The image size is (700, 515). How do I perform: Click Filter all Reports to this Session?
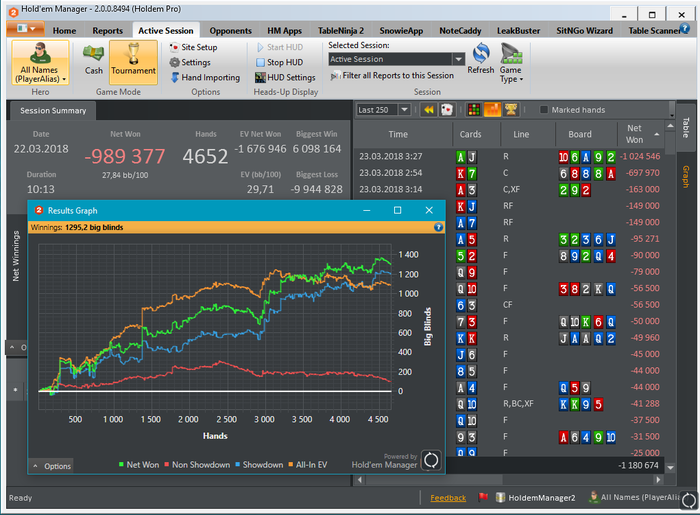point(392,76)
